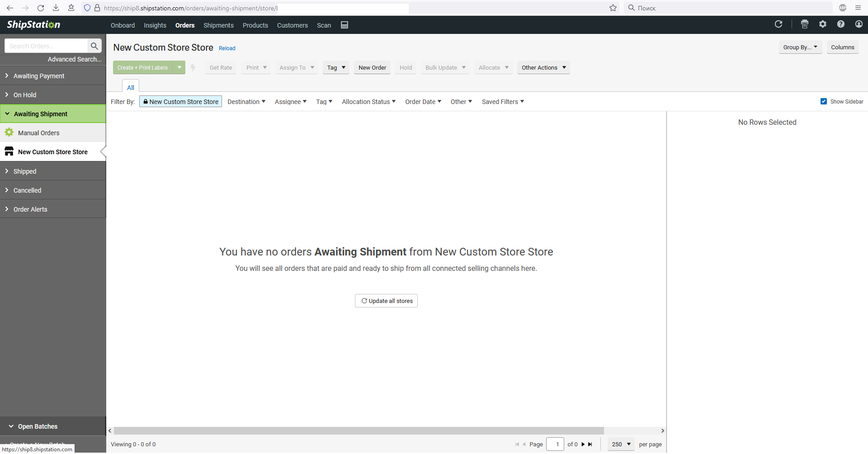Click the search orders magnifier icon
Screen dimensions: 868x454
(94, 46)
